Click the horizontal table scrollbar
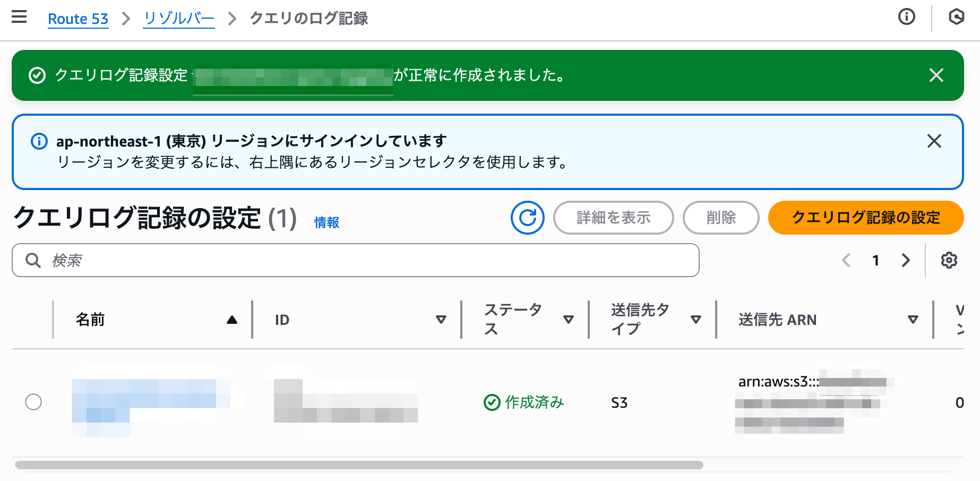The image size is (980, 481). point(359,465)
